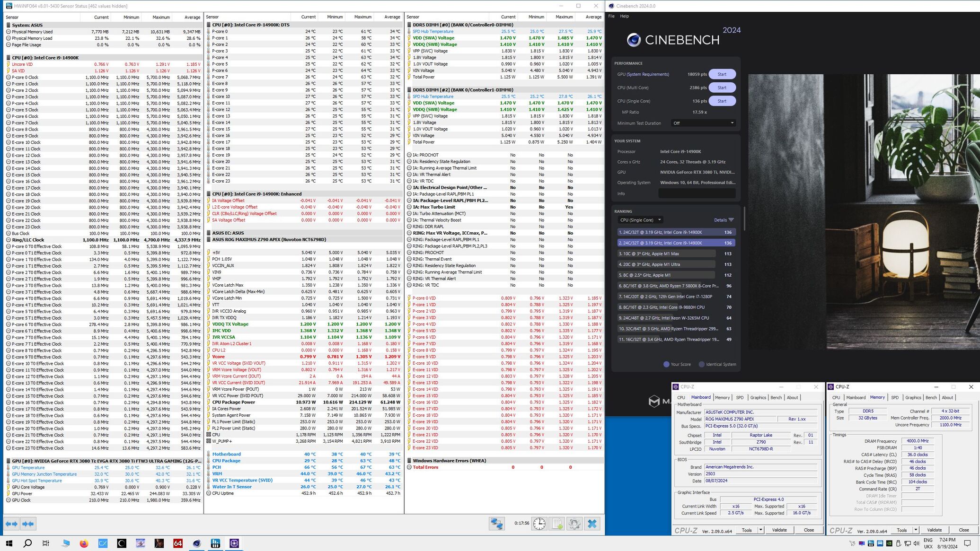980x551 pixels.
Task: Select the CPU Package Power sensor row
Action: click(x=304, y=402)
